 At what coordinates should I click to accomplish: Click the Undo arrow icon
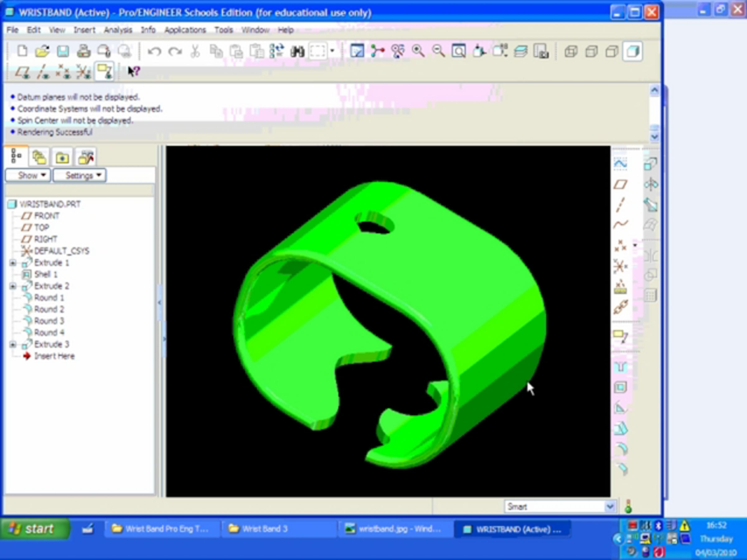155,51
